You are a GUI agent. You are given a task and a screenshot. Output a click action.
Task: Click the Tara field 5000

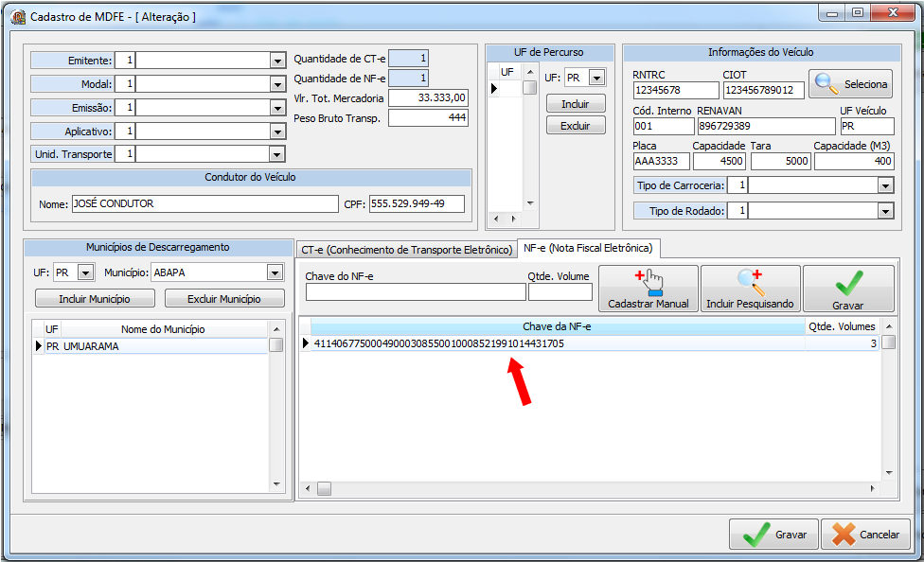780,162
